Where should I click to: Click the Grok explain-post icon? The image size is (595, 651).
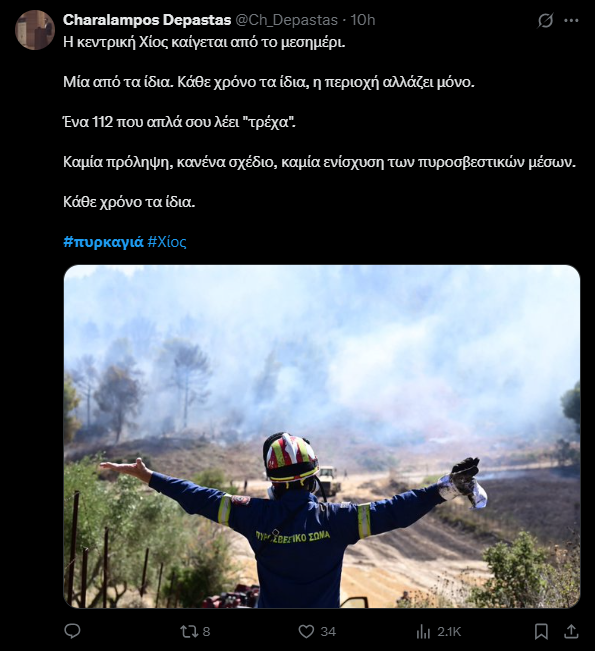(x=545, y=20)
